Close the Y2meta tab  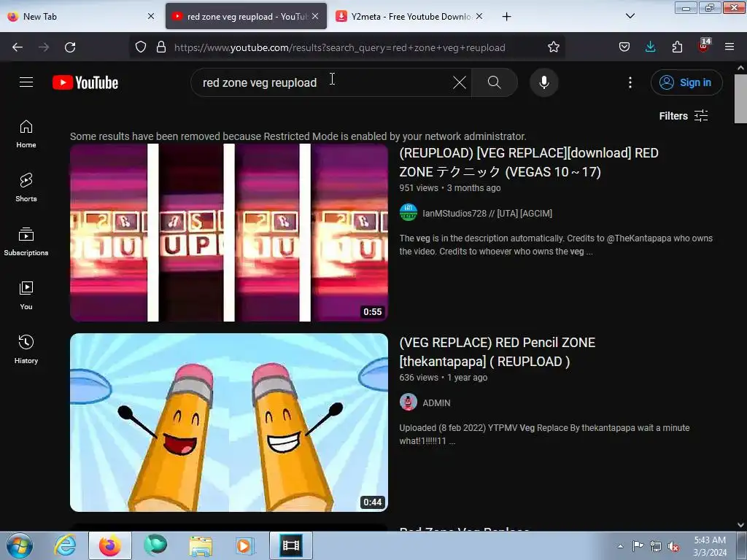coord(479,16)
